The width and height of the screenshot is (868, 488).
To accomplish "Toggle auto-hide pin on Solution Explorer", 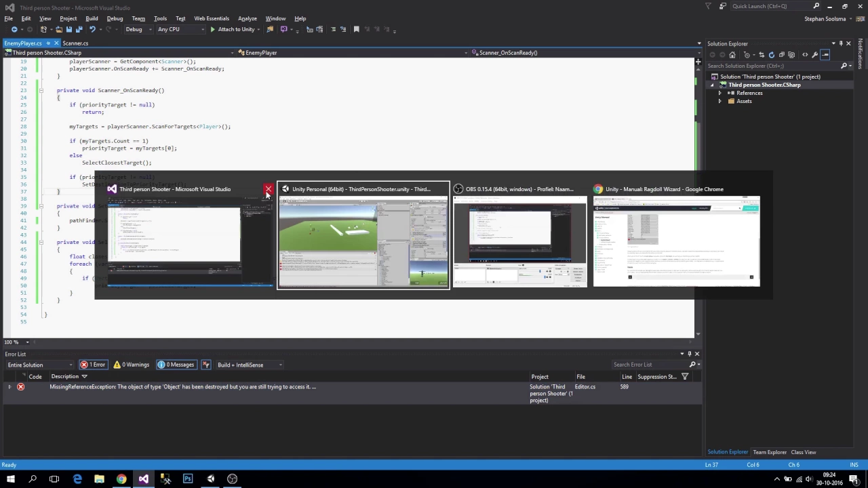I will [x=841, y=43].
